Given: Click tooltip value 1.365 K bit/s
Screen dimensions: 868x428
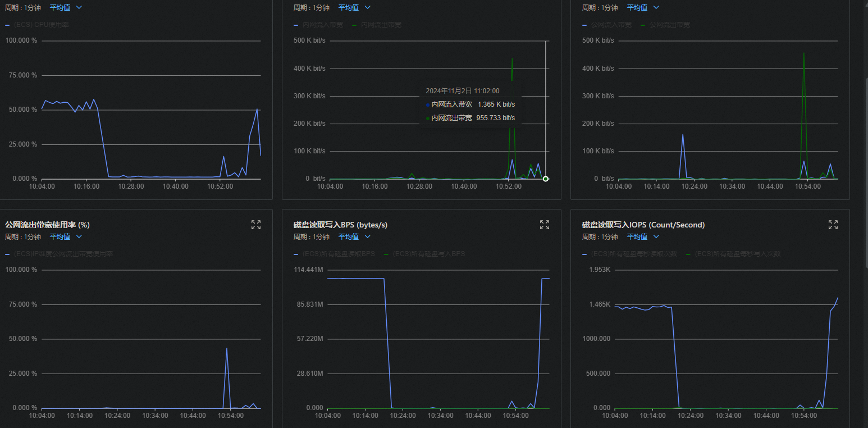Looking at the screenshot, I should point(496,104).
